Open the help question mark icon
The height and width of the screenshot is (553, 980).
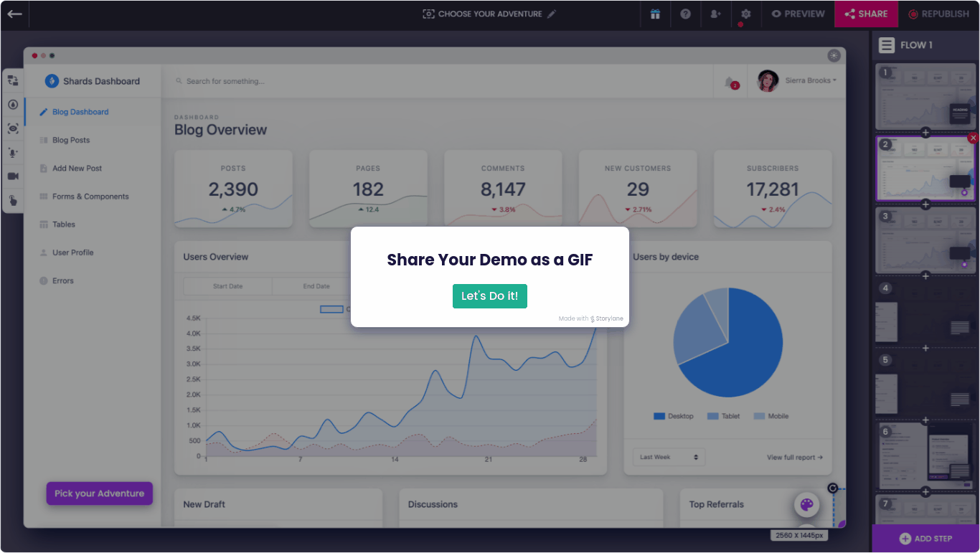coord(685,14)
